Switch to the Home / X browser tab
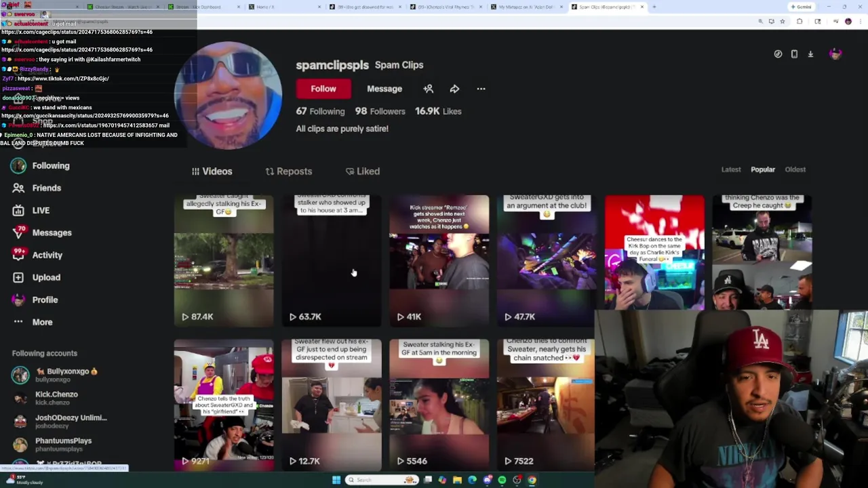868x488 pixels. click(284, 7)
